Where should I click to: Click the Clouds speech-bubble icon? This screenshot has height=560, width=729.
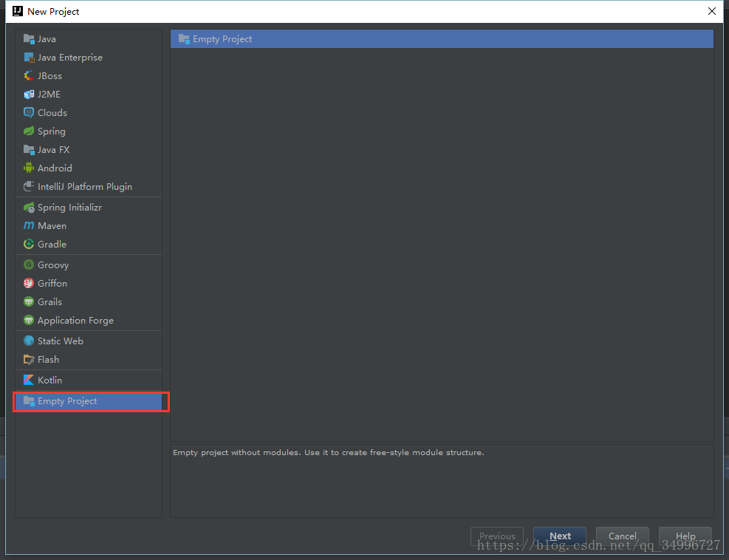pos(29,113)
